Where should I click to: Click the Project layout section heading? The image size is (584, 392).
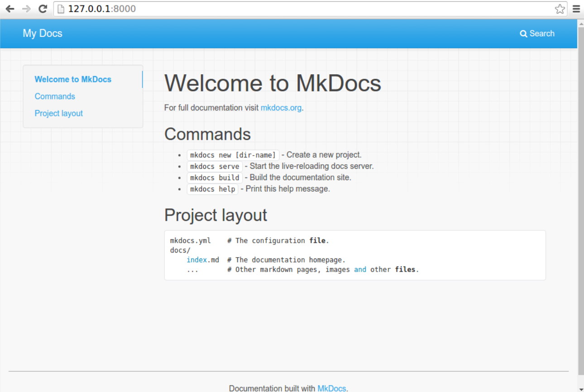point(215,215)
